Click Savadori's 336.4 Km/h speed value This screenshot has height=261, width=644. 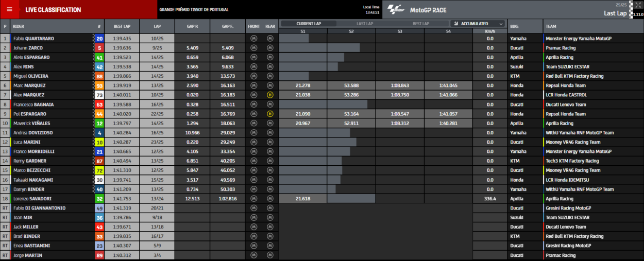coord(489,199)
